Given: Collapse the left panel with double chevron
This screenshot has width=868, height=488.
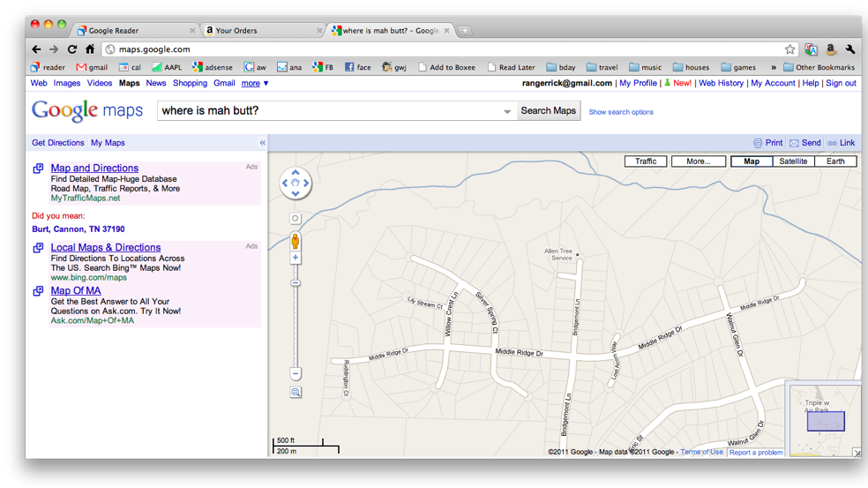Looking at the screenshot, I should (x=262, y=143).
